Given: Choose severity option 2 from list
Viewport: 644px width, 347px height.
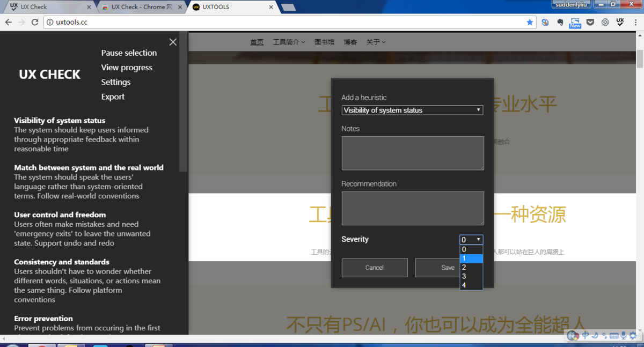Looking at the screenshot, I should (x=471, y=268).
